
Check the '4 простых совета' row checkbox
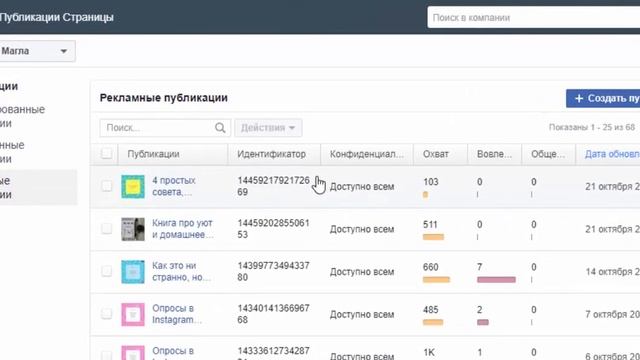(x=107, y=186)
